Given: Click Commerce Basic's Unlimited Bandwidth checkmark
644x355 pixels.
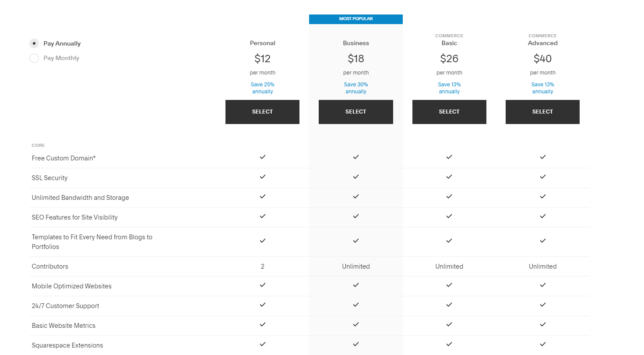Looking at the screenshot, I should click(x=449, y=196).
